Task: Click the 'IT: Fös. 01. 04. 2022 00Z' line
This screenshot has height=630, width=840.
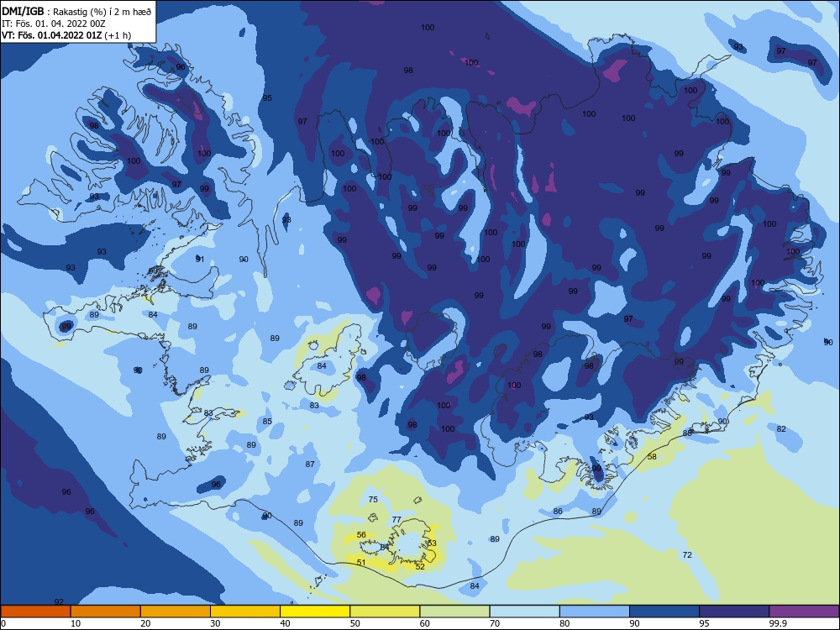Action: pyautogui.click(x=53, y=24)
